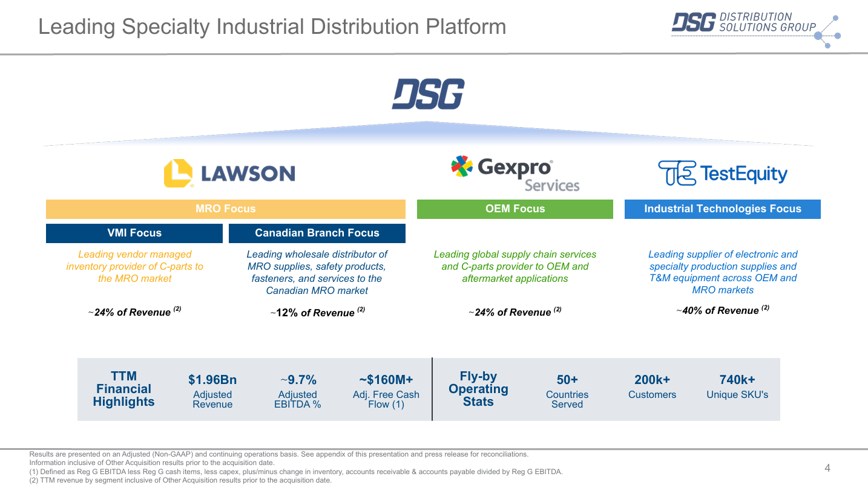868x485 pixels.
Task: Click footnote '(1) Defined as Reg G EBITDA'
Action: (296, 472)
